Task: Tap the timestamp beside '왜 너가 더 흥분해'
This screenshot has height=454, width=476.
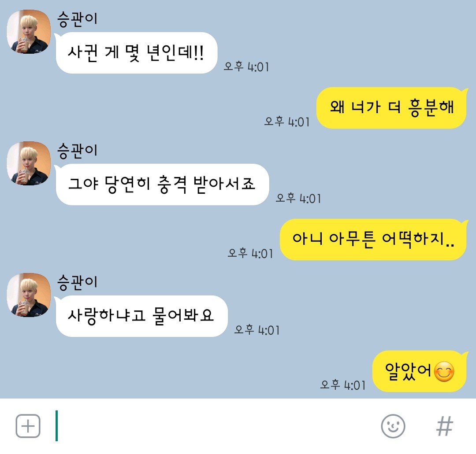Action: coord(287,122)
